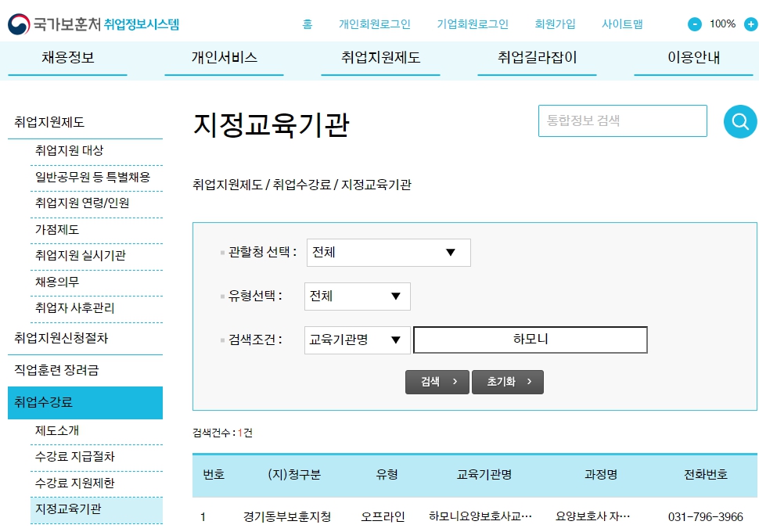Click the zoom in plus icon

point(750,24)
